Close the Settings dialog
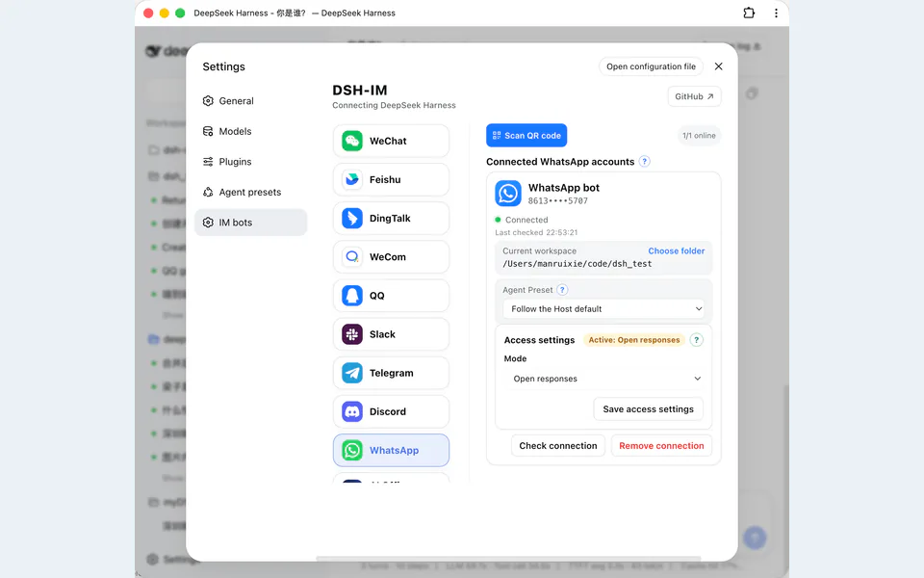The width and height of the screenshot is (924, 578). [x=718, y=66]
